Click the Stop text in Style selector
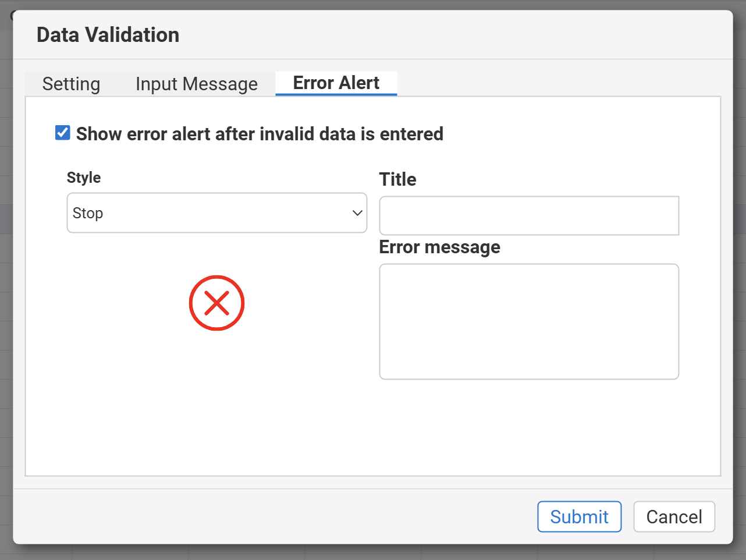The width and height of the screenshot is (746, 560). [x=88, y=213]
